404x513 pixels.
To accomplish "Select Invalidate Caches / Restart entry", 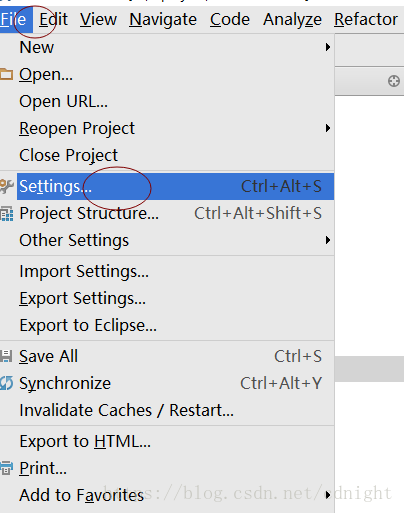I will tap(127, 410).
